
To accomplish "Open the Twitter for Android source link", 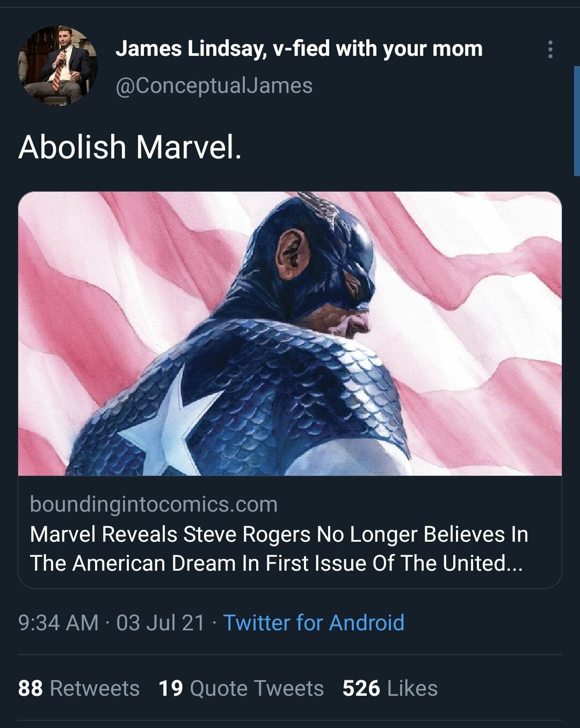I will (x=314, y=623).
